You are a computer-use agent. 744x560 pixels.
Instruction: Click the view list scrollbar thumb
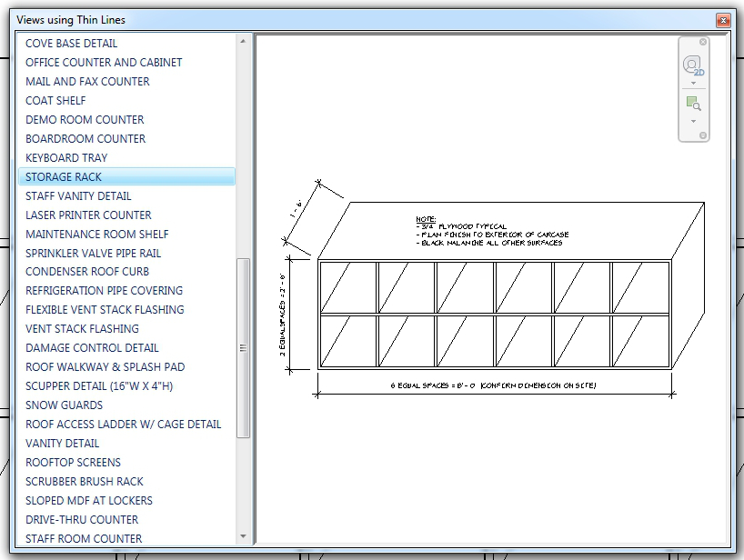(243, 348)
